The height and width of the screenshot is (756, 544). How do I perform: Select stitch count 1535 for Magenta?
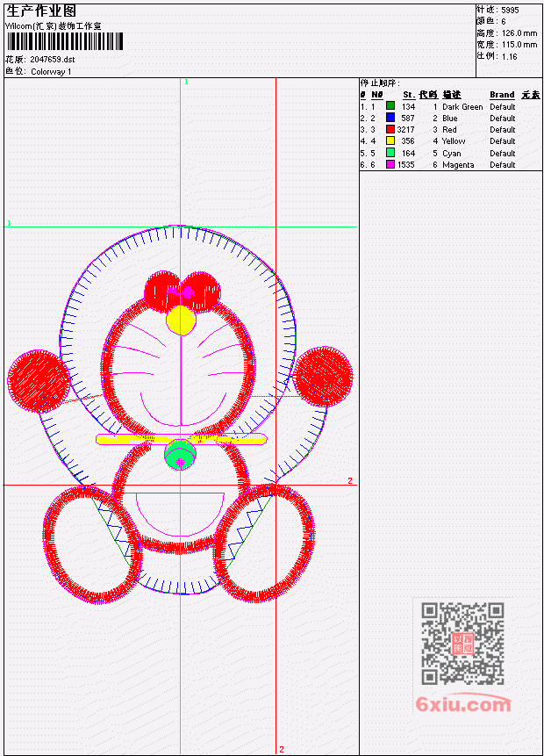point(405,165)
